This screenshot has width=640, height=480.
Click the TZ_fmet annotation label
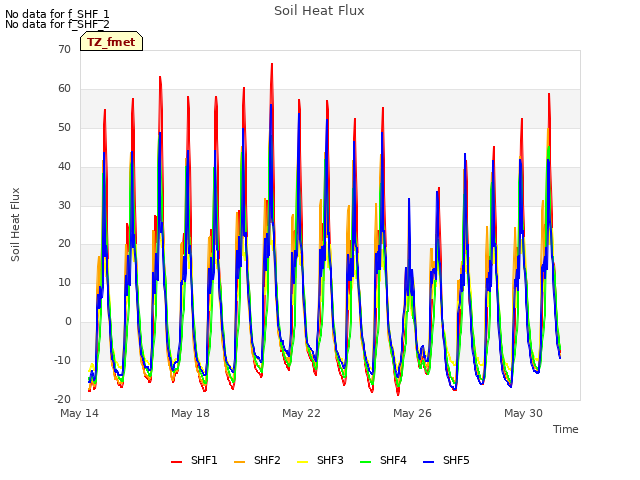click(x=111, y=42)
